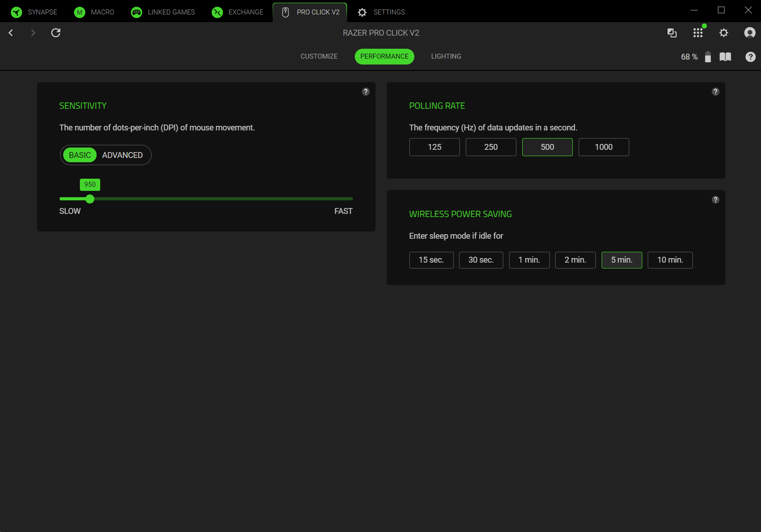761x532 pixels.
Task: Switch to the Customize section
Action: coord(319,56)
